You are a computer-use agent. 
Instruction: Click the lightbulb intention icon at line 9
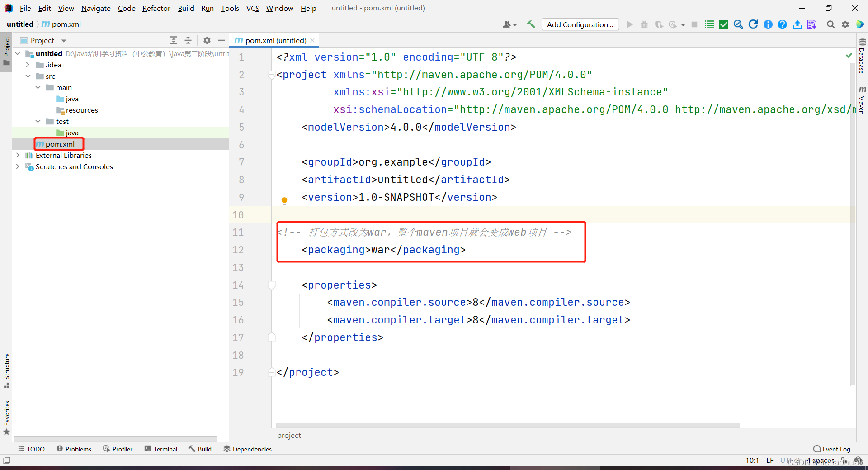[x=284, y=201]
